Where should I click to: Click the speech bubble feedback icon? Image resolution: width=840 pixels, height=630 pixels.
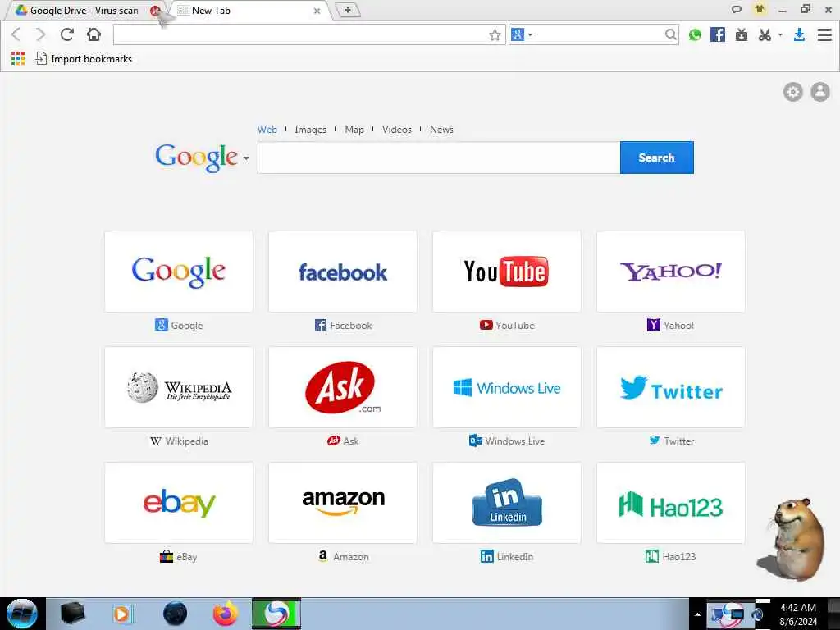coord(737,9)
